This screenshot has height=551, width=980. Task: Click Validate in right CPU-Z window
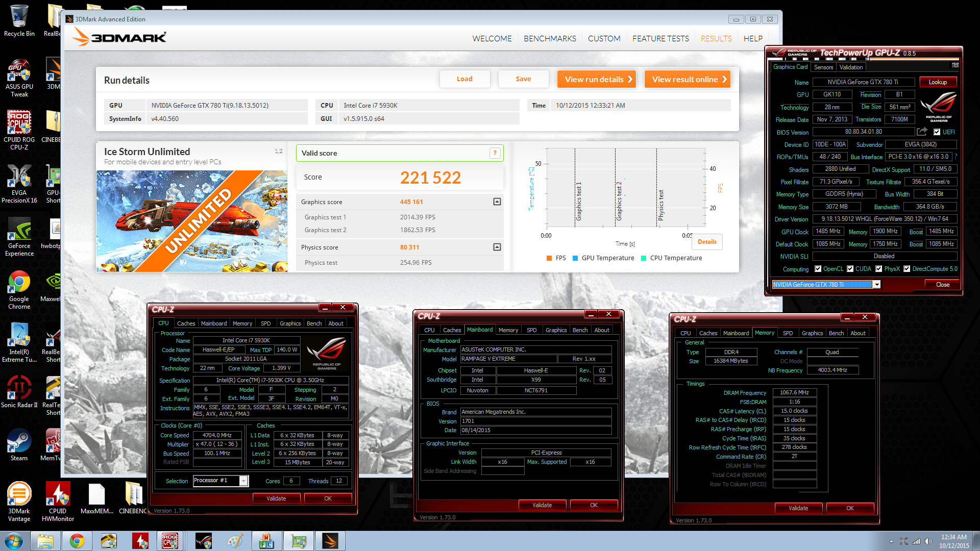(x=798, y=508)
